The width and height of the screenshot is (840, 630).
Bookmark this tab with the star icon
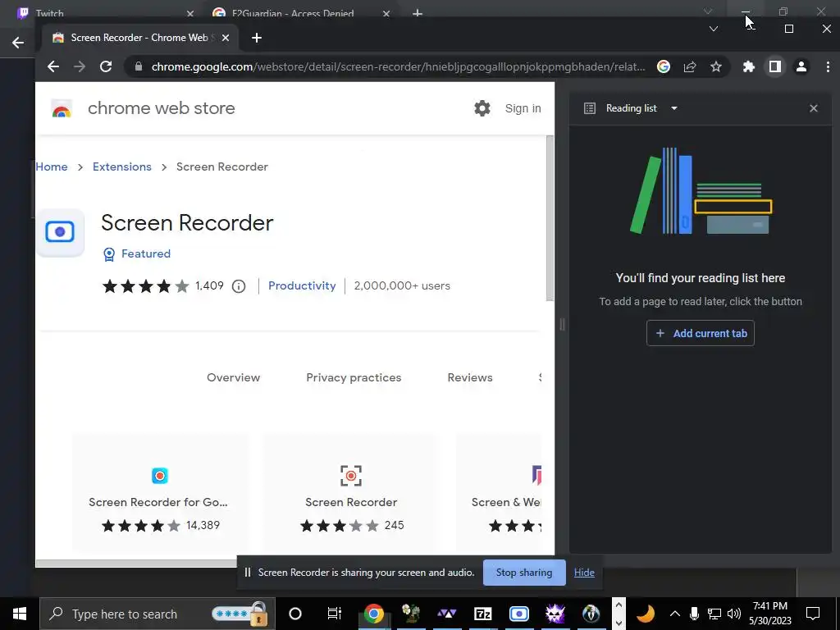click(x=715, y=66)
